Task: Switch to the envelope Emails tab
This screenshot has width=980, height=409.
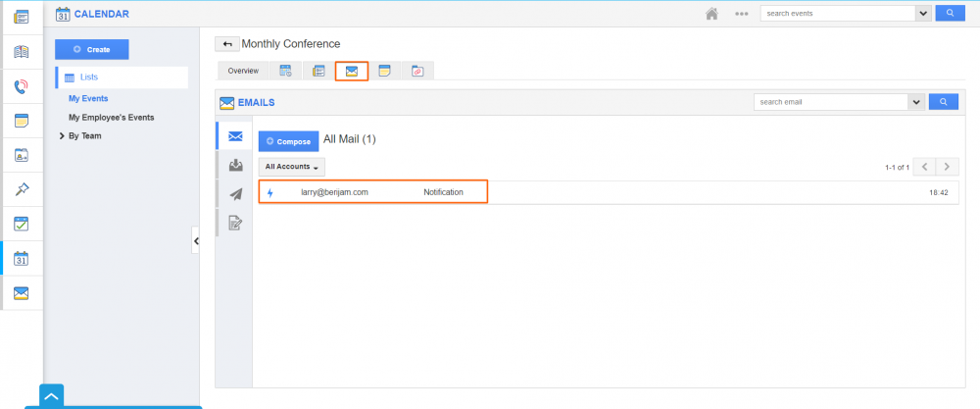Action: pyautogui.click(x=351, y=71)
